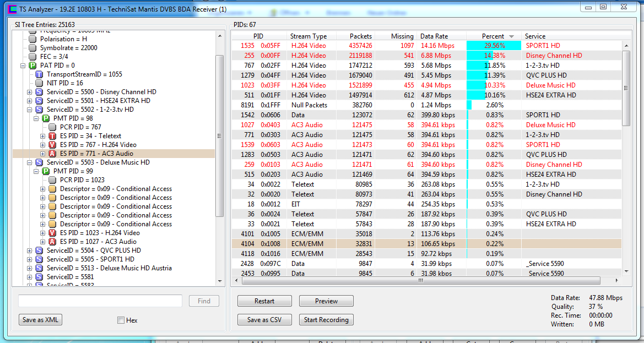This screenshot has height=343, width=644.
Task: Click the red V icon for ES PID 767 H.264 Video
Action: pos(52,145)
